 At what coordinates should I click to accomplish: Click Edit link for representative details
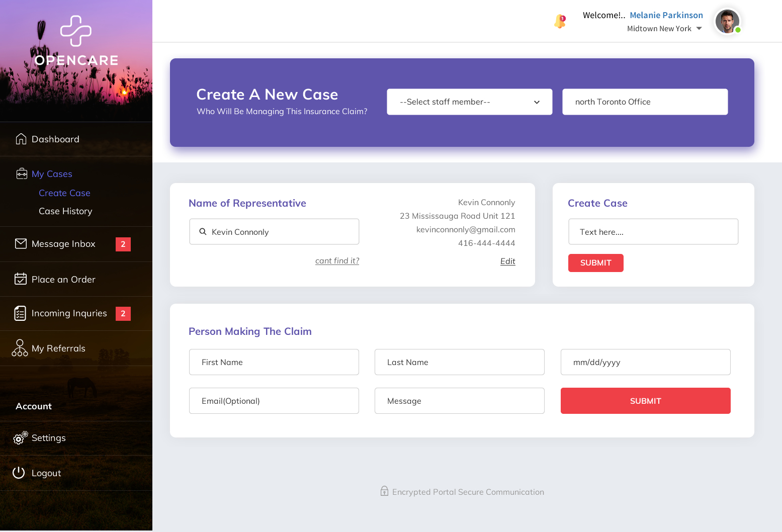coord(507,261)
